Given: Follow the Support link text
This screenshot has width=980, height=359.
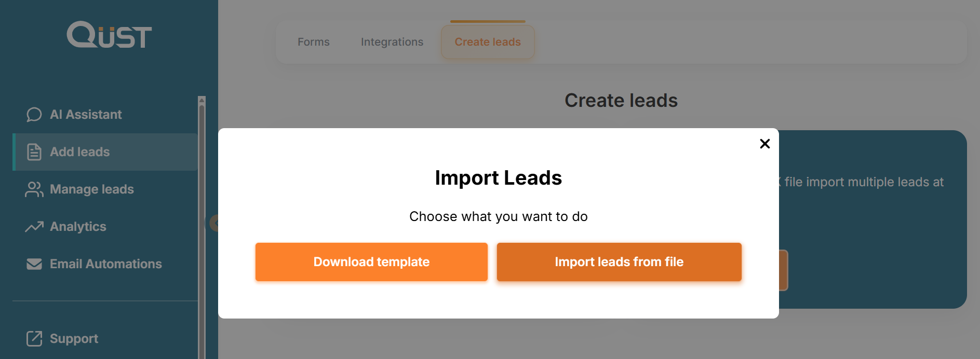Looking at the screenshot, I should pyautogui.click(x=74, y=339).
